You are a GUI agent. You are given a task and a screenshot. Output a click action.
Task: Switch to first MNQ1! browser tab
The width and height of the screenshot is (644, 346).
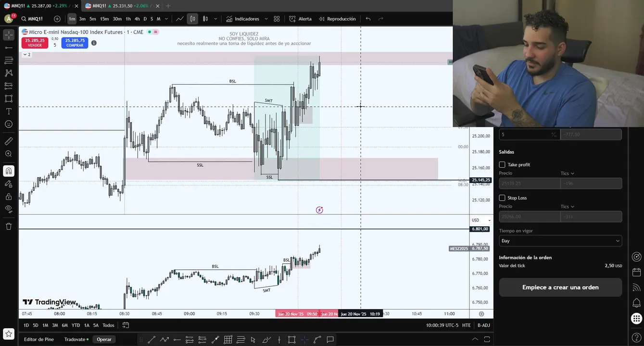[39, 6]
